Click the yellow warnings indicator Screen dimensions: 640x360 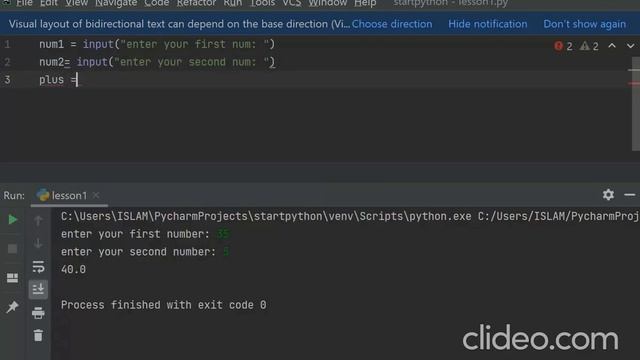(x=589, y=46)
